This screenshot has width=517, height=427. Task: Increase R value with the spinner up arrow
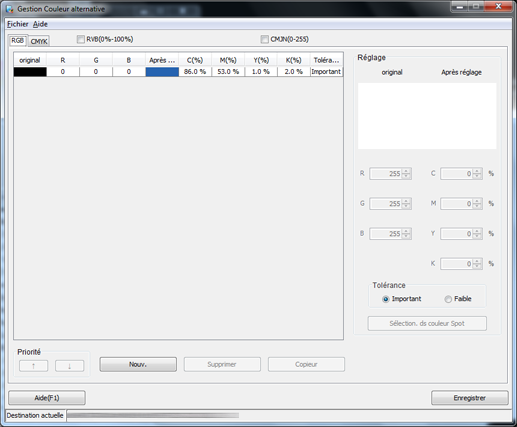click(406, 171)
